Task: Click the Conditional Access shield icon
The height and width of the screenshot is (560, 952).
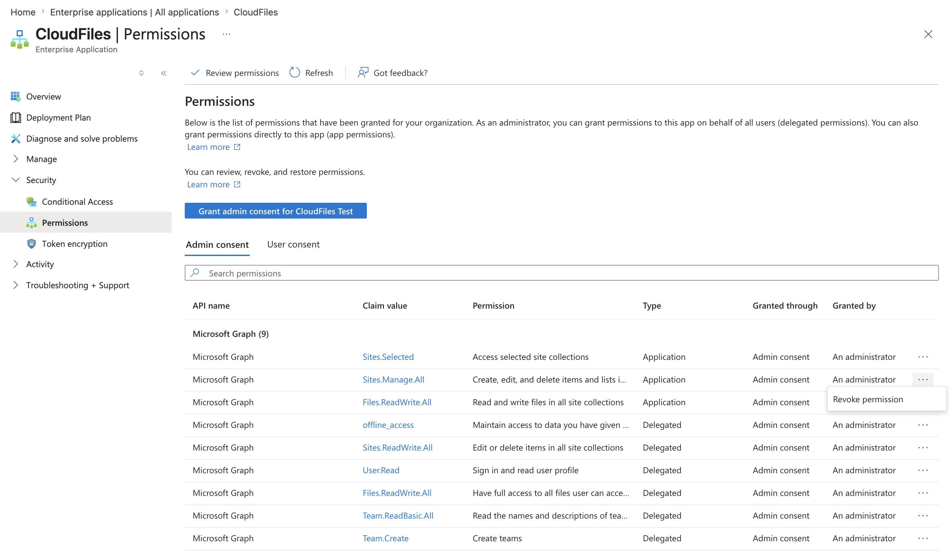Action: 31,202
